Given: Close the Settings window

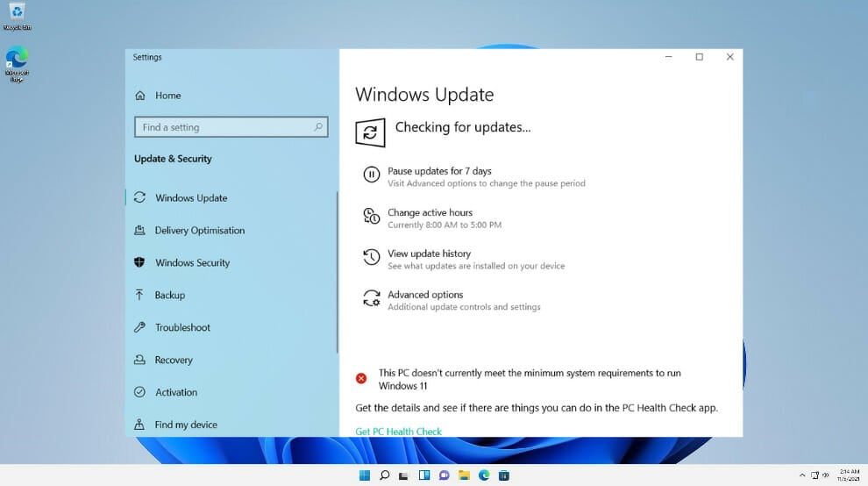Looking at the screenshot, I should click(729, 57).
